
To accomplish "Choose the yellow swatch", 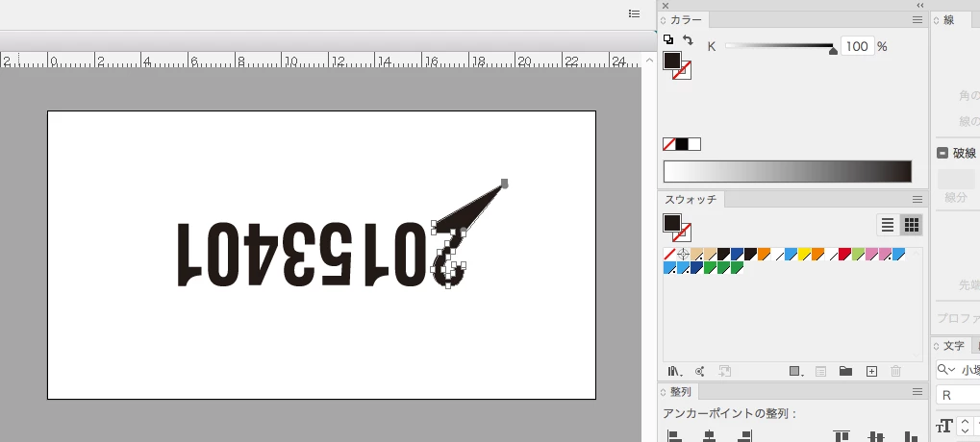I will point(804,254).
